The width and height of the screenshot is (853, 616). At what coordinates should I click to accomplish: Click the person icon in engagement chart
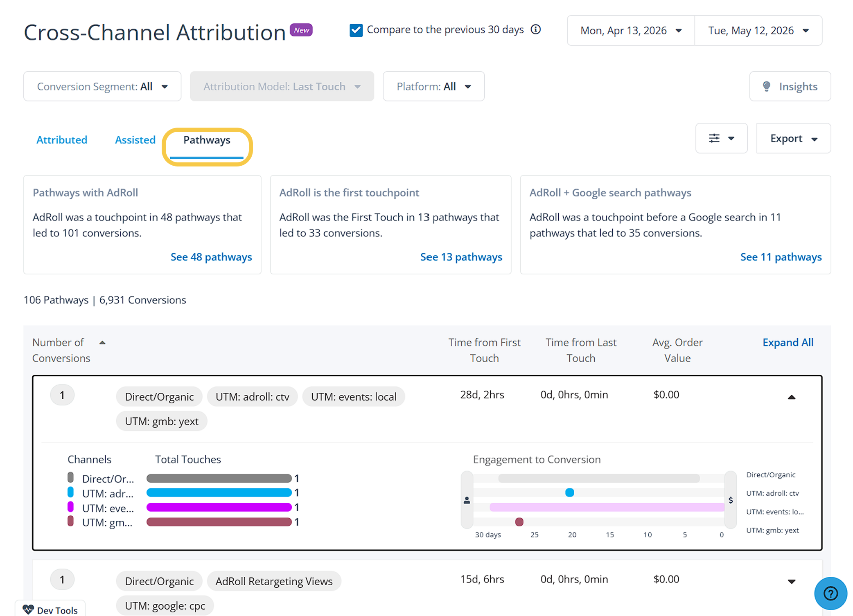click(x=467, y=500)
